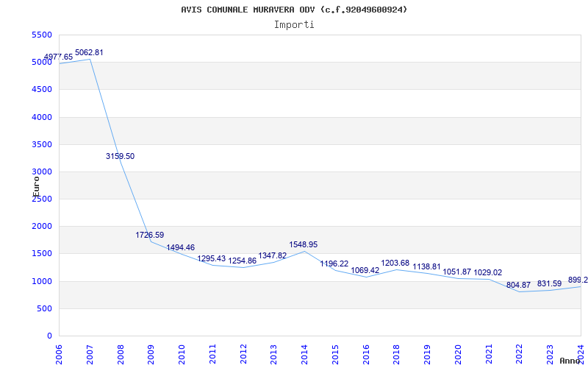
Task: Select the 2000 y-axis tick label
Action: 42,227
